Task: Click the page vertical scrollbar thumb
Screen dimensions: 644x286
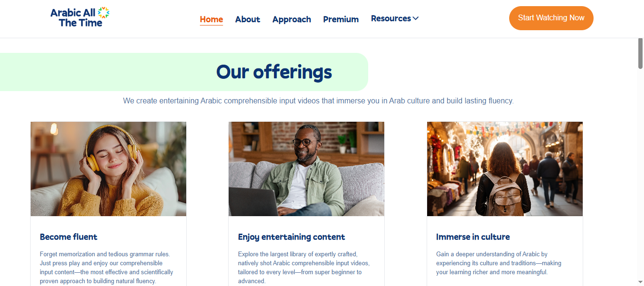Action: (x=640, y=53)
